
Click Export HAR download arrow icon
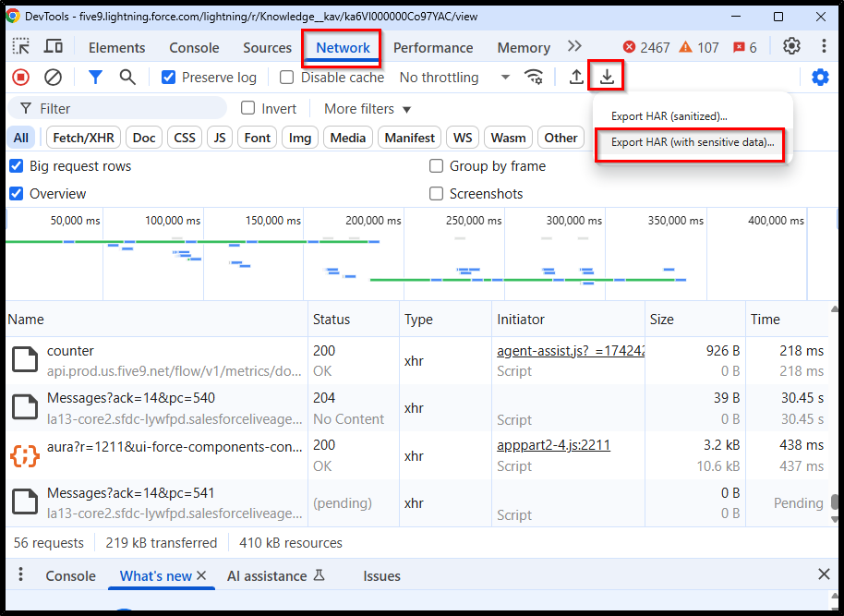[607, 77]
